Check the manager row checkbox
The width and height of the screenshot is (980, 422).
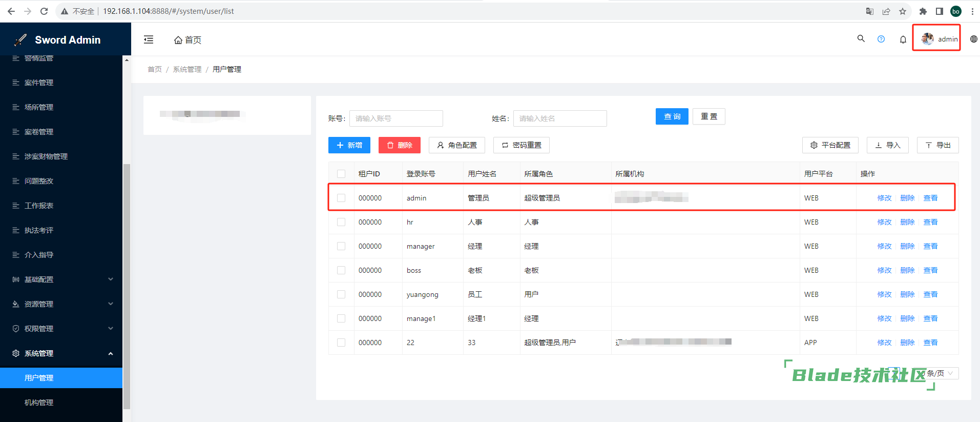tap(341, 246)
